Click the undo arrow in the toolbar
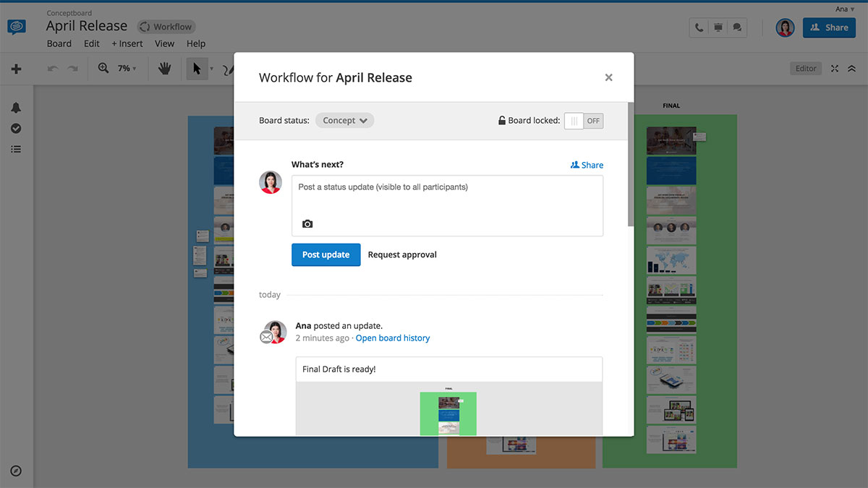This screenshot has height=488, width=868. (x=51, y=69)
